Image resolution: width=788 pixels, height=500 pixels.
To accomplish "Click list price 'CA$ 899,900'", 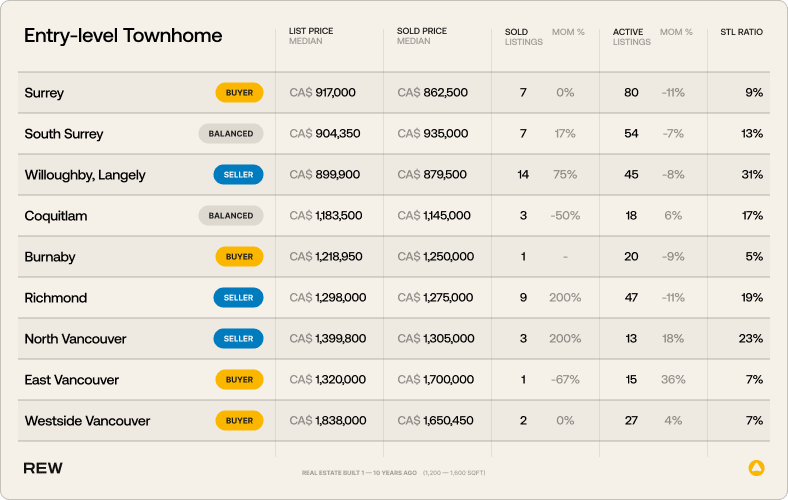I will point(325,174).
